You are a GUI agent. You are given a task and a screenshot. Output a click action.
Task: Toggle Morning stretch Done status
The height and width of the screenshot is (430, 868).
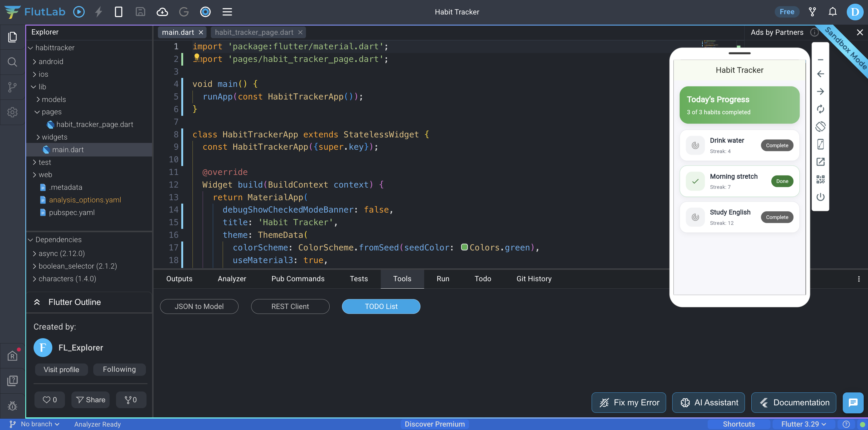(x=782, y=181)
